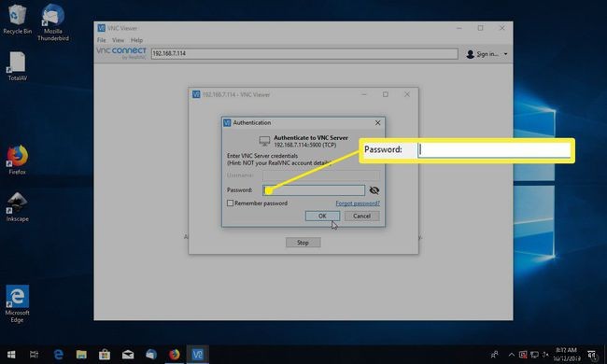Open the Microsoft Edge desktop shortcut
Screen dimensions: 607x364
pos(17,303)
